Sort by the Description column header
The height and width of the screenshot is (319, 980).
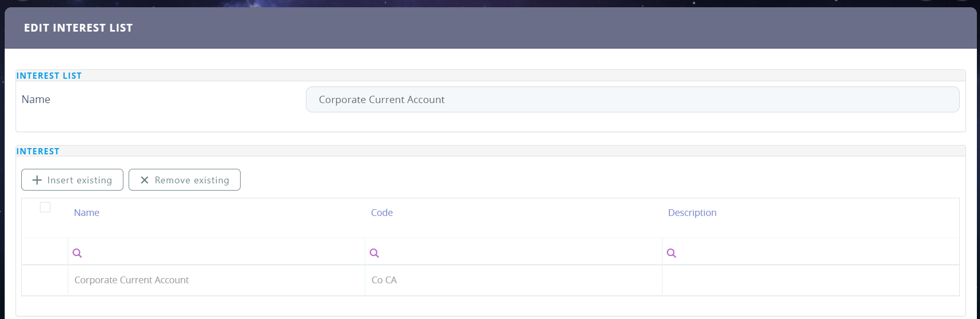(x=692, y=213)
